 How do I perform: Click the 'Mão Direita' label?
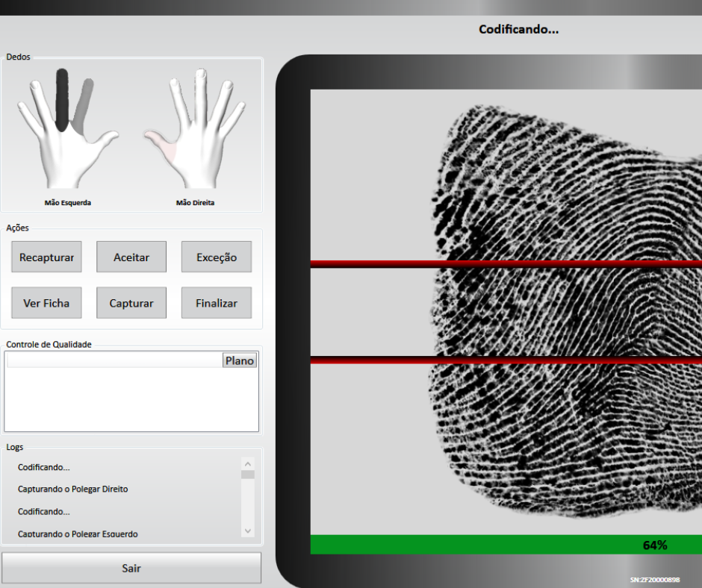195,203
